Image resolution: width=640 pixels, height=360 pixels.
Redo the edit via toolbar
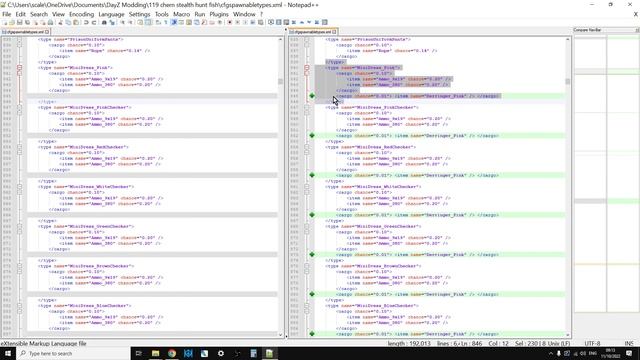pos(94,22)
